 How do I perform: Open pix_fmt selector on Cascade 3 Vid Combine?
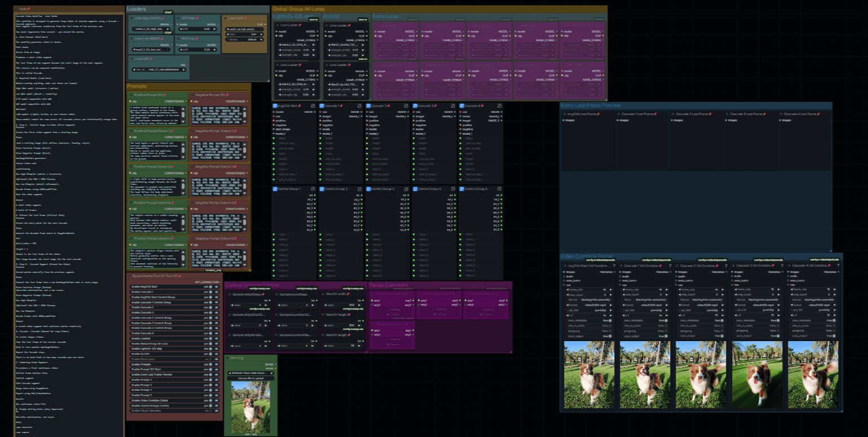point(757,310)
